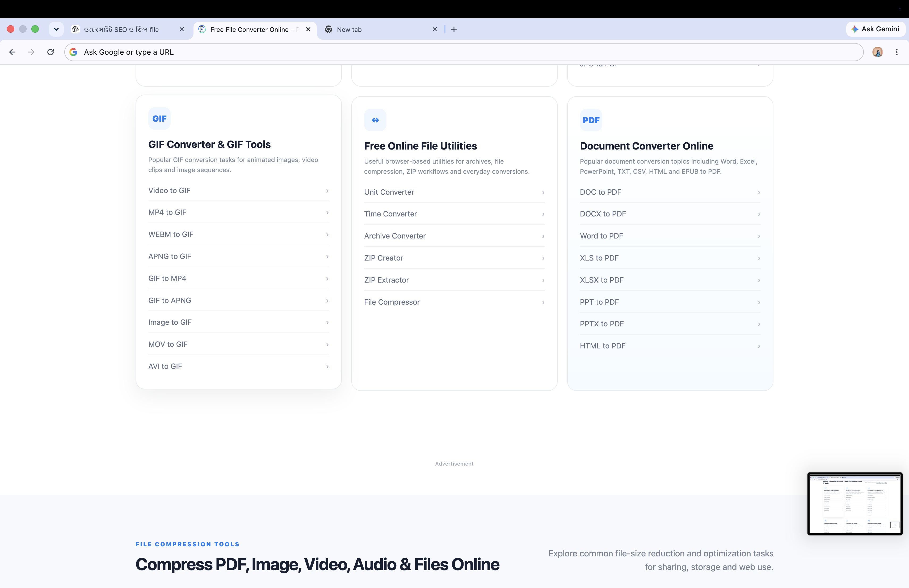
Task: Close the New tab tab
Action: 435,29
